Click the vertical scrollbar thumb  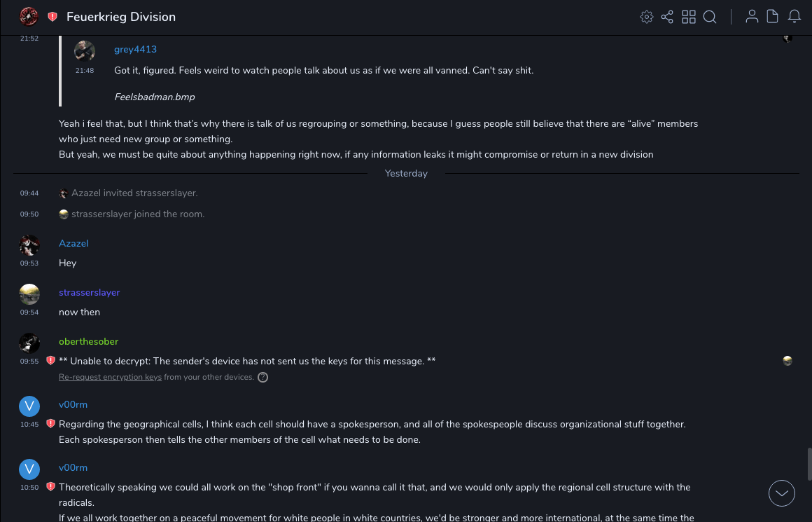pyautogui.click(x=809, y=463)
